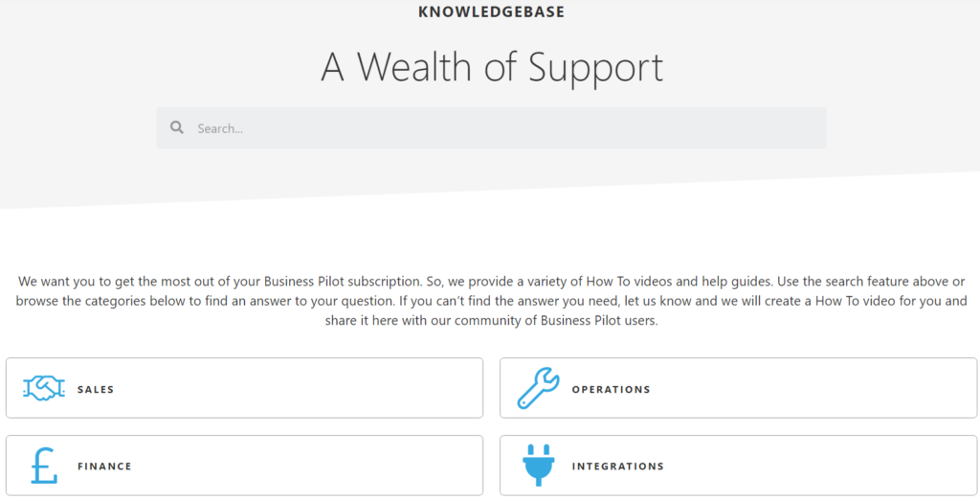Click the A Wealth of Support title
980x500 pixels.
click(x=492, y=67)
